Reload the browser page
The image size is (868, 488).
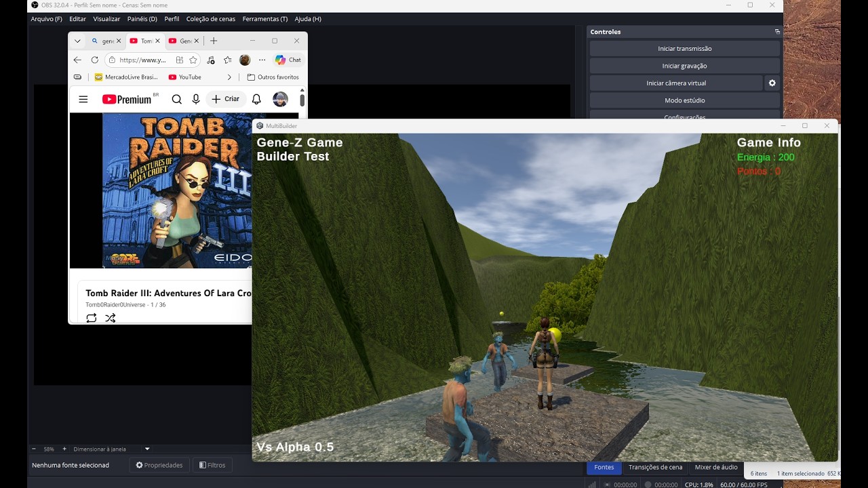point(95,60)
